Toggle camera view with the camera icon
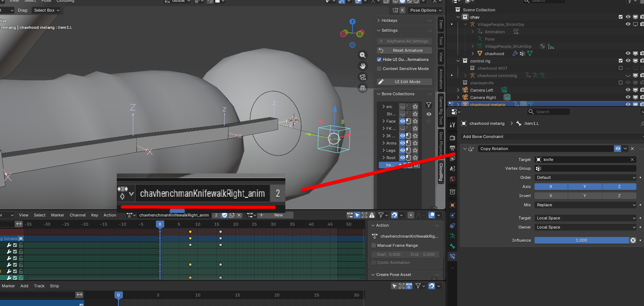The height and width of the screenshot is (306, 644). [x=363, y=77]
